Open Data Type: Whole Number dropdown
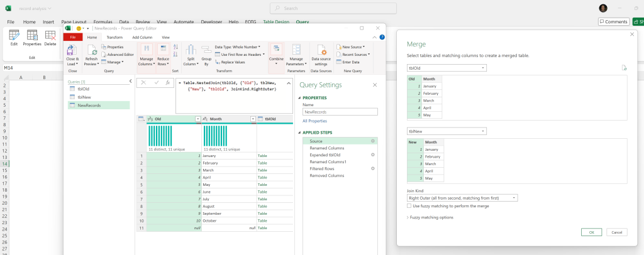Image resolution: width=644 pixels, height=255 pixels. [x=238, y=47]
